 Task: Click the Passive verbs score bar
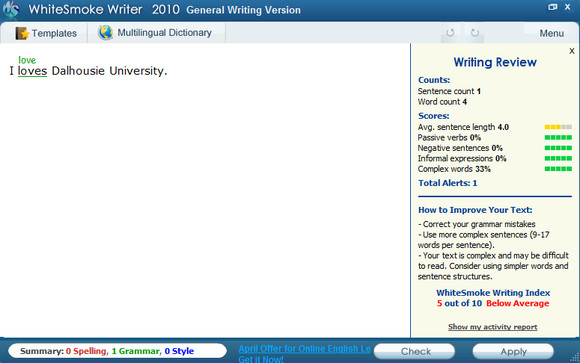click(x=558, y=137)
